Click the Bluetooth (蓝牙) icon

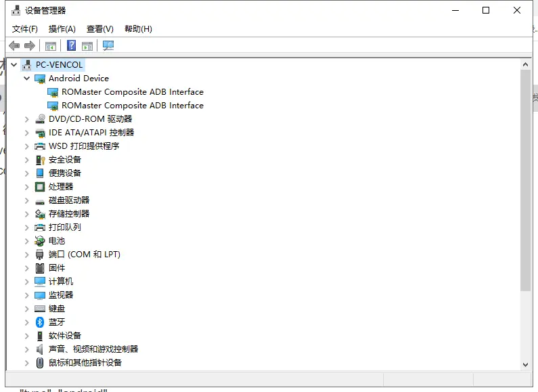click(40, 322)
